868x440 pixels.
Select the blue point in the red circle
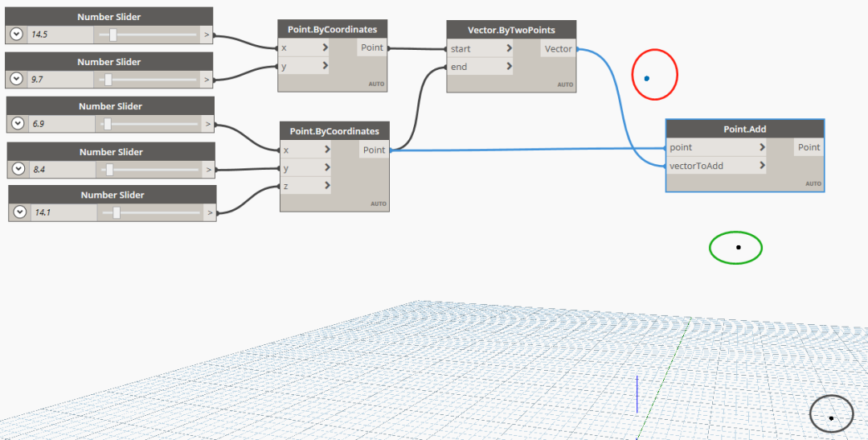coord(646,79)
